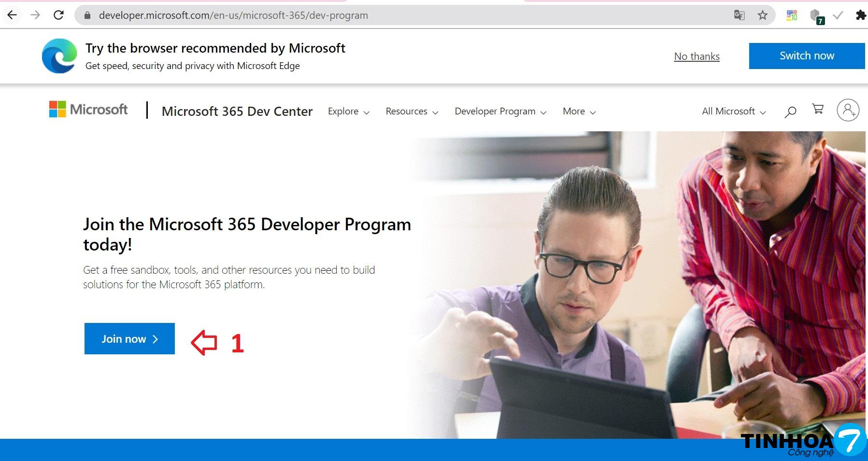The width and height of the screenshot is (868, 461).
Task: Click the account sign-in avatar icon
Action: pos(848,110)
